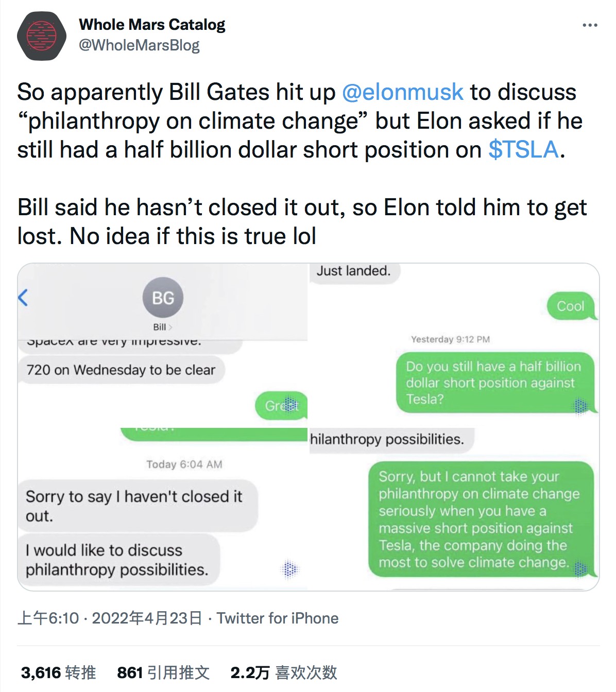Click the '720 on Wednesday to be clear' message
The height and width of the screenshot is (692, 616).
click(121, 370)
